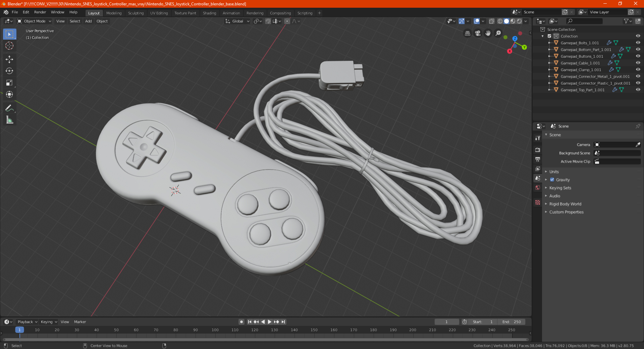Jump to the timeline end frame
Image resolution: width=644 pixels, height=349 pixels.
283,322
